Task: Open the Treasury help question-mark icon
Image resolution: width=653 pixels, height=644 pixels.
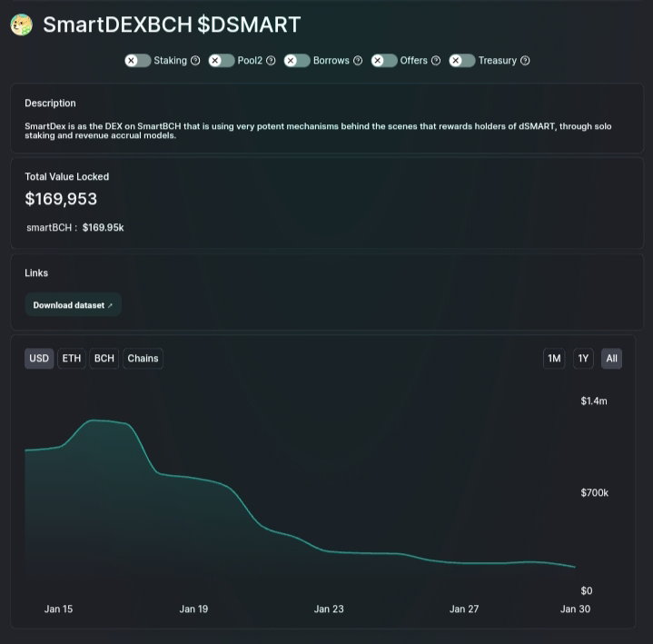Action: point(525,60)
